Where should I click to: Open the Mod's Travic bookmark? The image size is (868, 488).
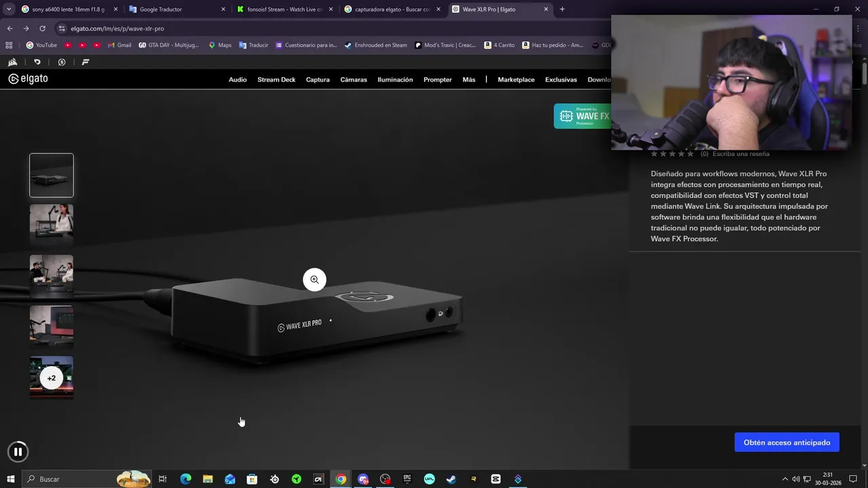point(445,45)
